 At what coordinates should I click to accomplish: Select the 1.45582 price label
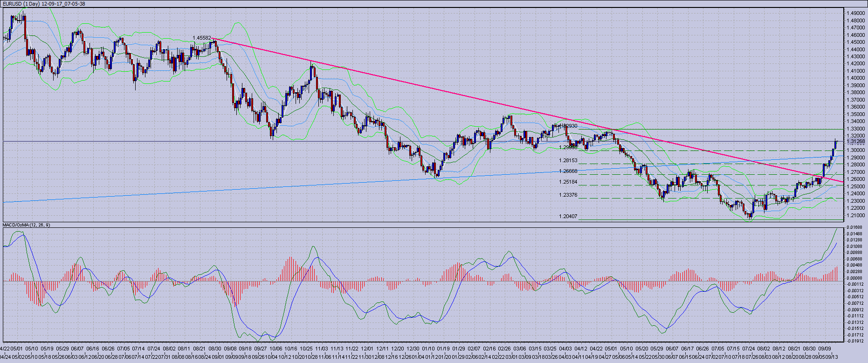tap(201, 38)
